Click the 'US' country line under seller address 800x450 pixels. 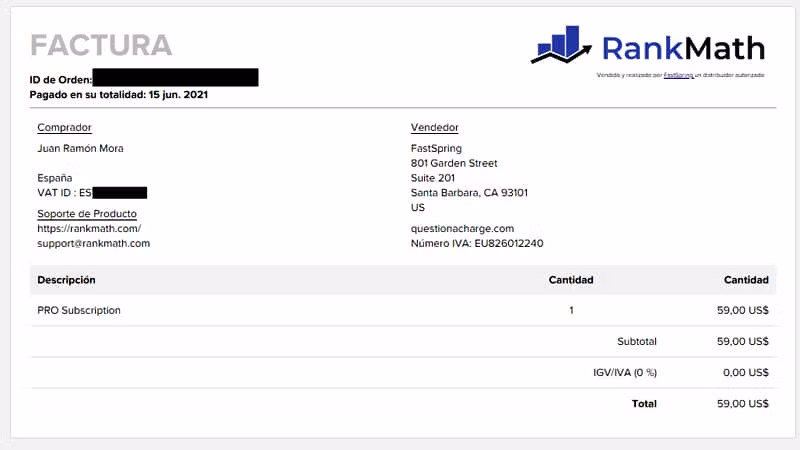[418, 208]
